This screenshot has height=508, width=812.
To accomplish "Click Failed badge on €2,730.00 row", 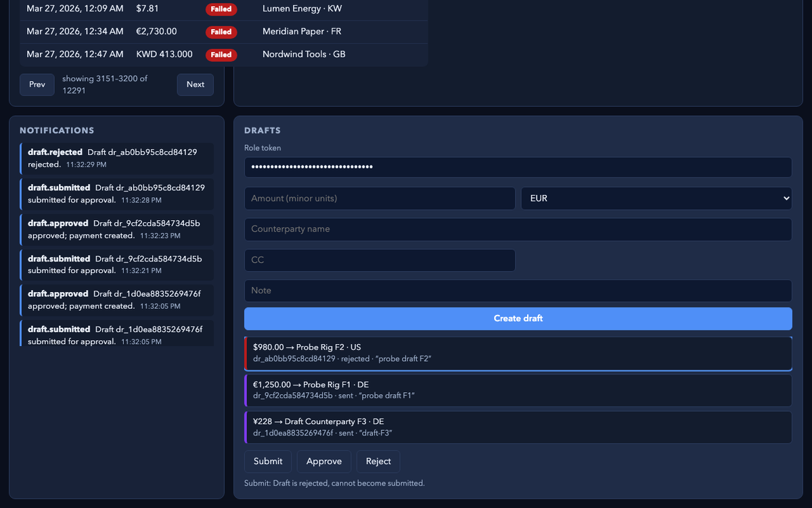I will (x=221, y=32).
